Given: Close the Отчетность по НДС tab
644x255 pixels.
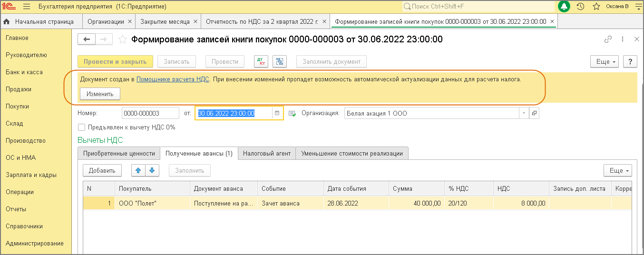Looking at the screenshot, I should point(324,21).
